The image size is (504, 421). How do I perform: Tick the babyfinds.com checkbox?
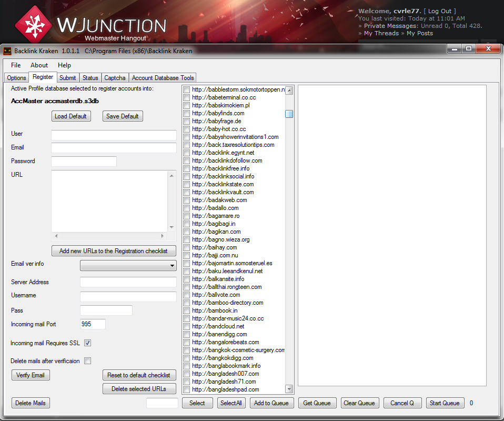[x=186, y=113]
